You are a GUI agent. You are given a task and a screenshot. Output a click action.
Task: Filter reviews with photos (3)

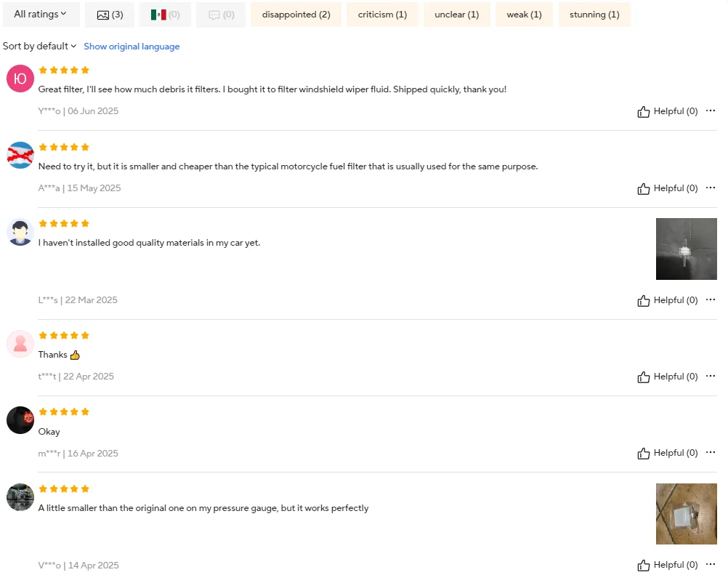(x=110, y=15)
